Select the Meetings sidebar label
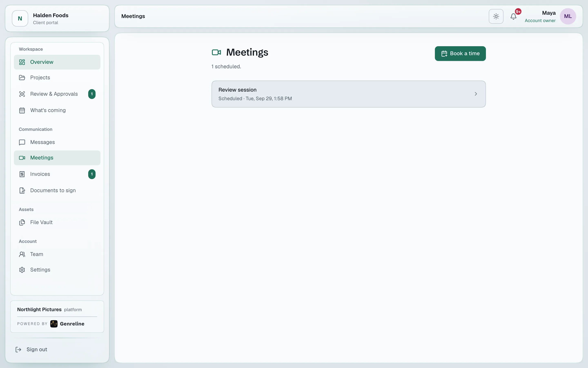 pos(42,158)
